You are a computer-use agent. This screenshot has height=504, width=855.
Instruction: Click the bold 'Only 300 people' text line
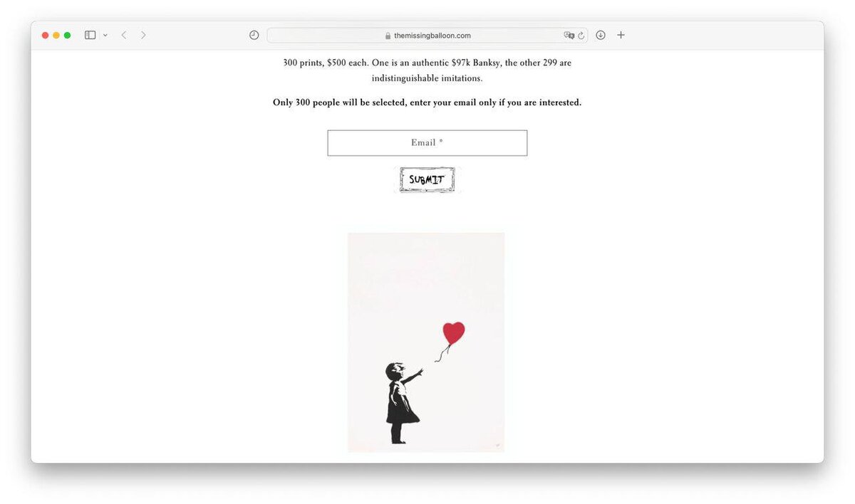pyautogui.click(x=427, y=103)
